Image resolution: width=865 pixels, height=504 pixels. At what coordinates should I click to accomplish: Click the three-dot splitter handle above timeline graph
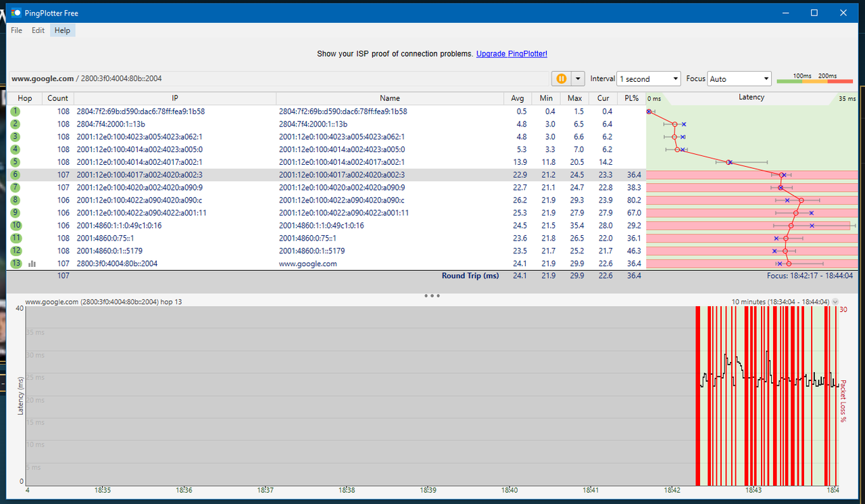click(432, 295)
